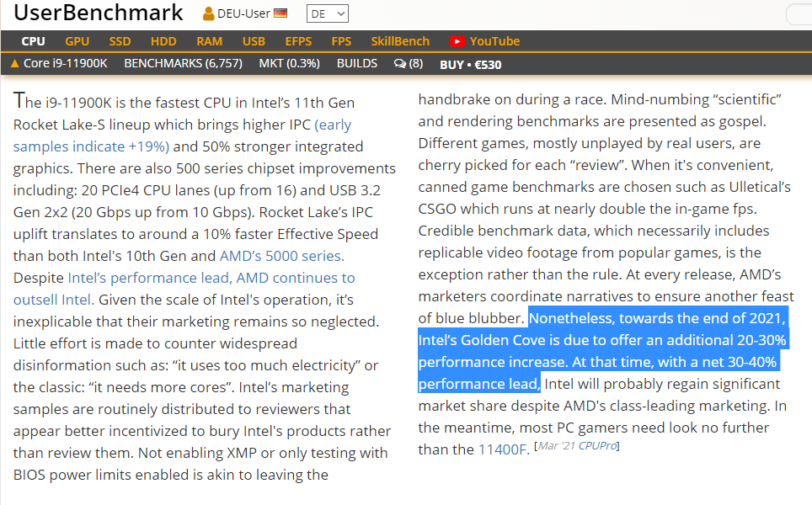Click the highlighted 'Nonetheless, towards the end of 2021' text
The image size is (812, 505).
pyautogui.click(x=658, y=318)
